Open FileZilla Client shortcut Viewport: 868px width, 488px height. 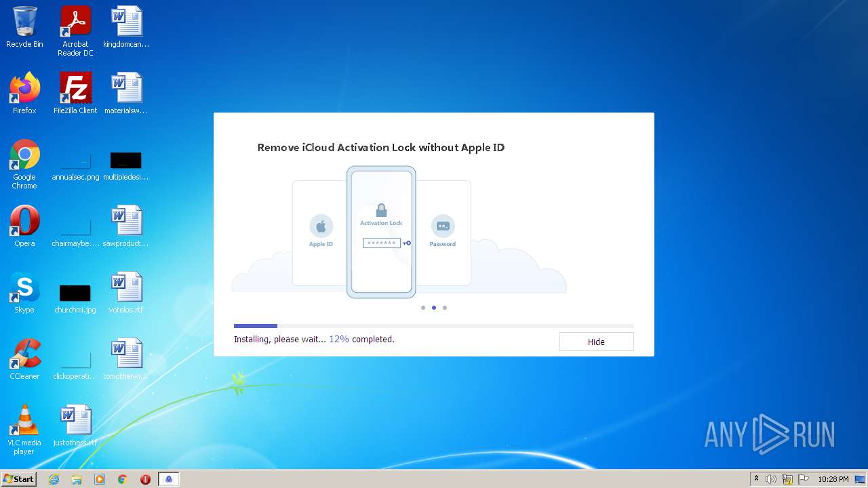click(x=75, y=94)
